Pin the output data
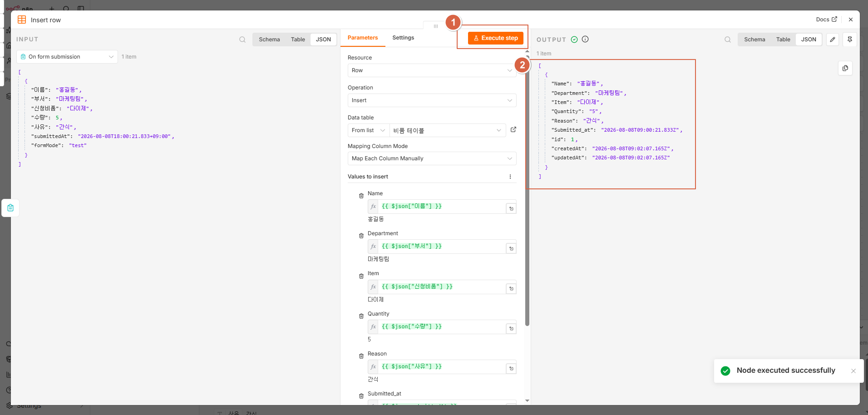The width and height of the screenshot is (868, 415). [x=850, y=40]
